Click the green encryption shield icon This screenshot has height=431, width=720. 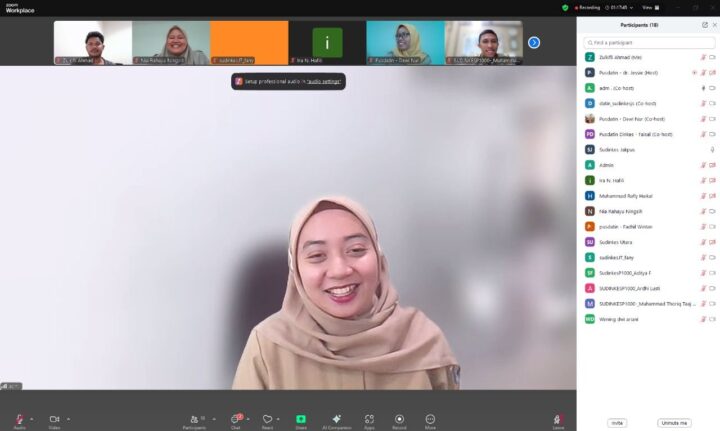[565, 8]
